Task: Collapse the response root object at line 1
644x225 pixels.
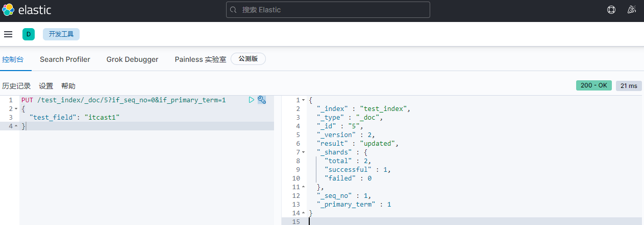Action: click(x=304, y=100)
